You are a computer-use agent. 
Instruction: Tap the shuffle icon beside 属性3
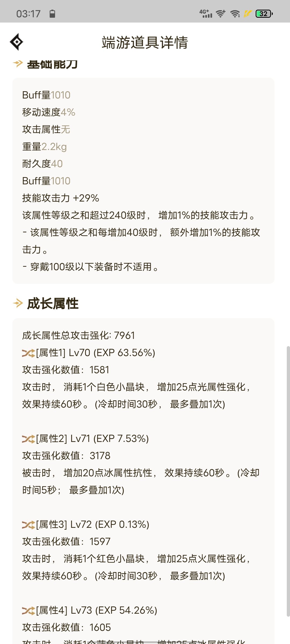28,525
